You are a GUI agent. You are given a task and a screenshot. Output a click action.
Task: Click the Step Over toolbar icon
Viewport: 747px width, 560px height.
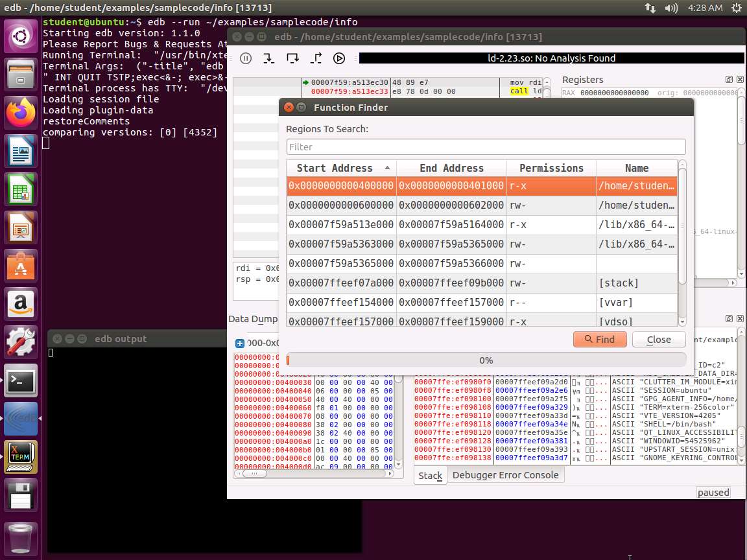292,58
